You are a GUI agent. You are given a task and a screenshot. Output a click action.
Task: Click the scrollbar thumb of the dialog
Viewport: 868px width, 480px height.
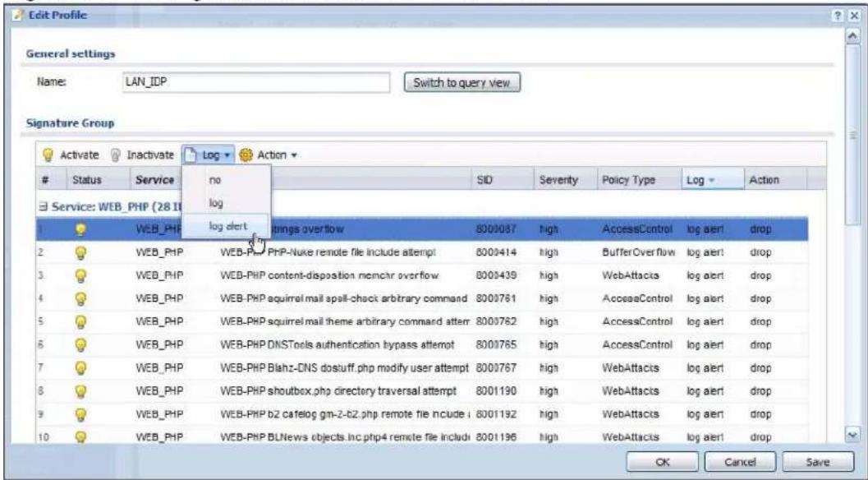click(853, 136)
